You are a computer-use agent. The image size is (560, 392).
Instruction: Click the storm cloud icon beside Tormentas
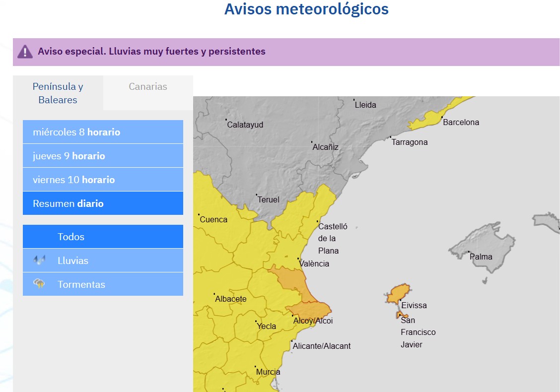pos(39,284)
